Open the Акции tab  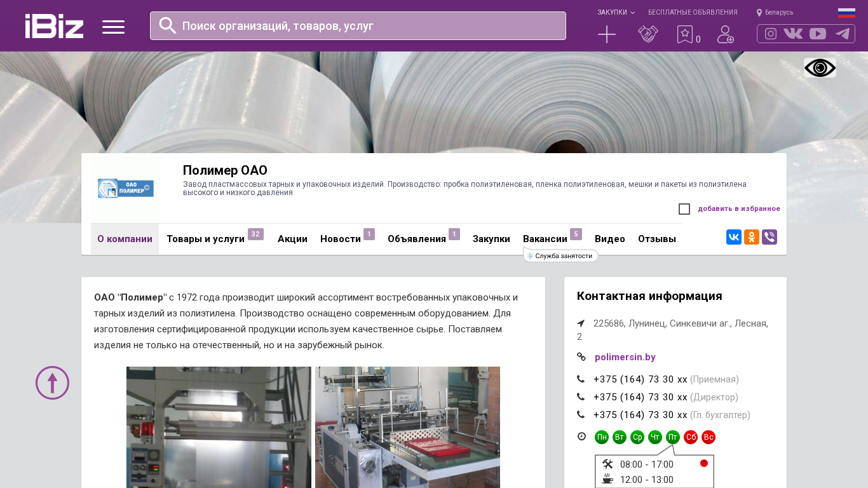(x=292, y=239)
